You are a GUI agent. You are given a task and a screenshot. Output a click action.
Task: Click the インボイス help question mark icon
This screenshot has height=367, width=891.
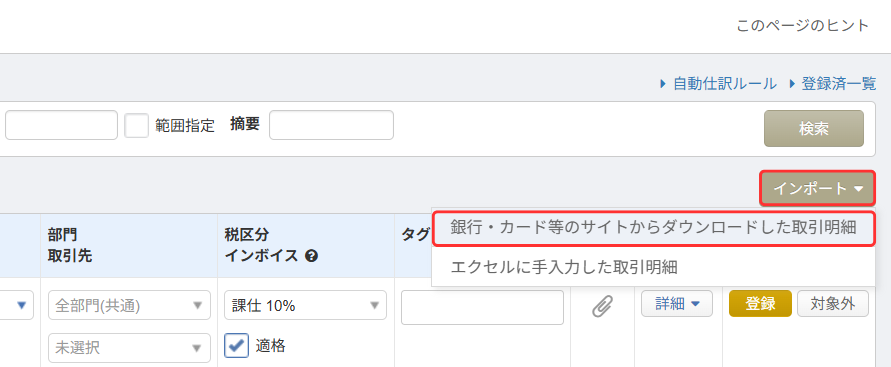pyautogui.click(x=311, y=256)
